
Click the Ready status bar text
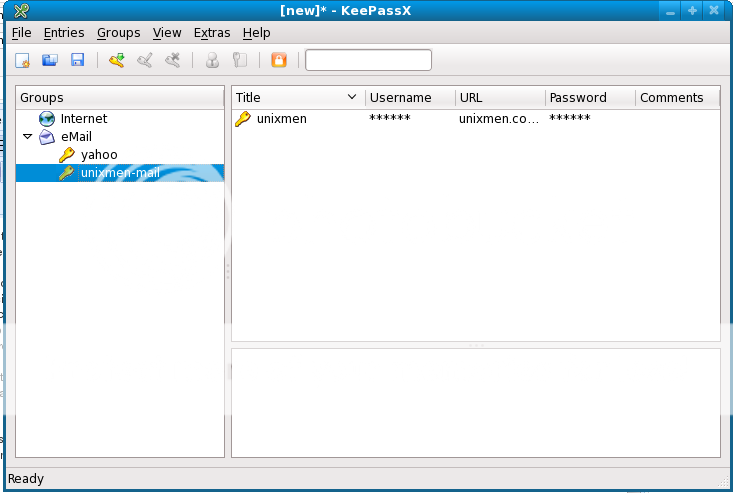[26, 479]
